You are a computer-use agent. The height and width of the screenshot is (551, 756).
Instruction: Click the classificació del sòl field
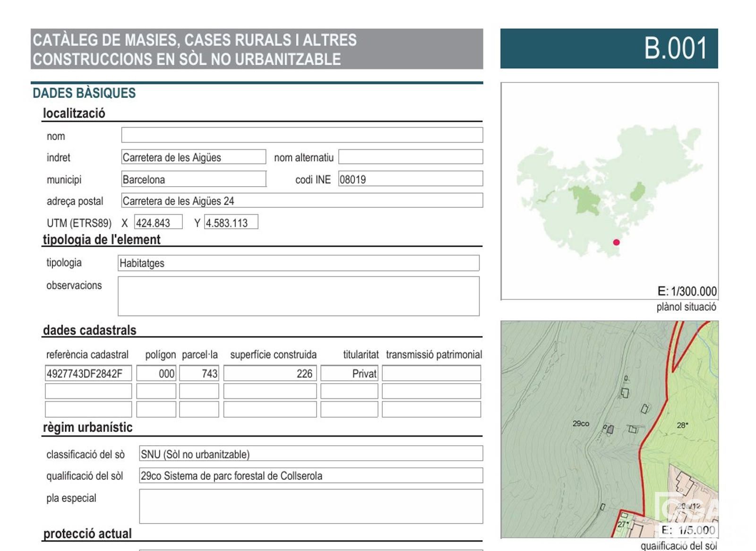tap(310, 454)
